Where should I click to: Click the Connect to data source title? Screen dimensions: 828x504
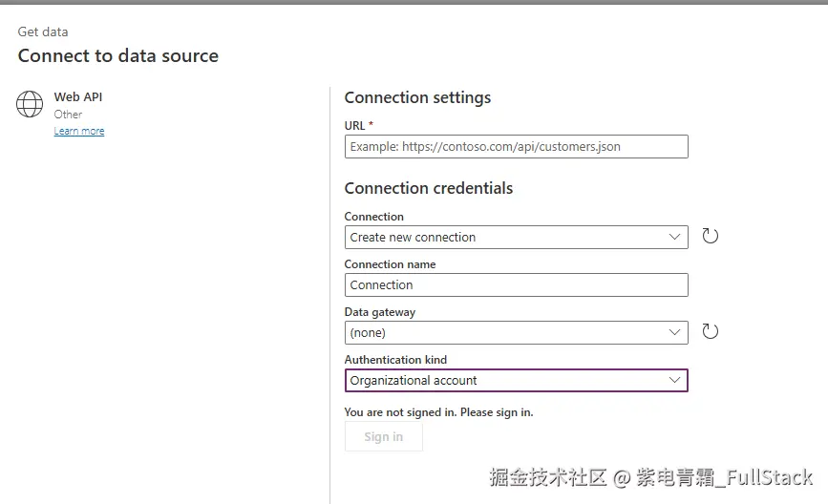tap(118, 55)
